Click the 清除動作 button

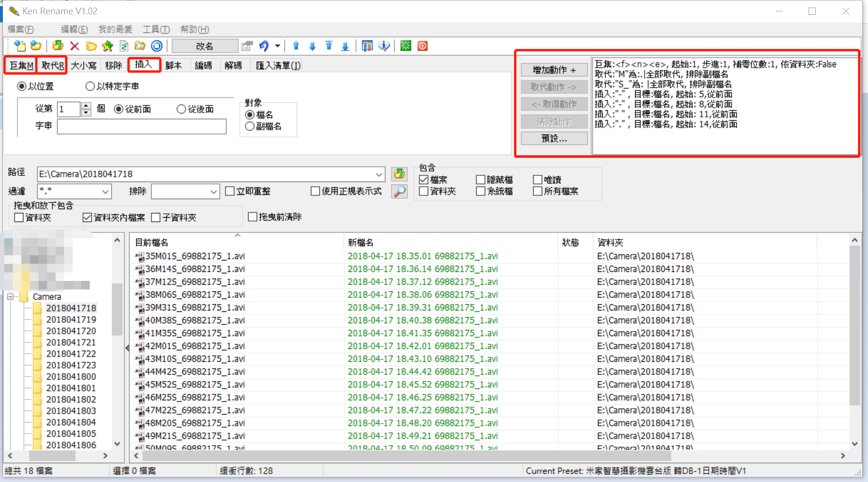(554, 122)
